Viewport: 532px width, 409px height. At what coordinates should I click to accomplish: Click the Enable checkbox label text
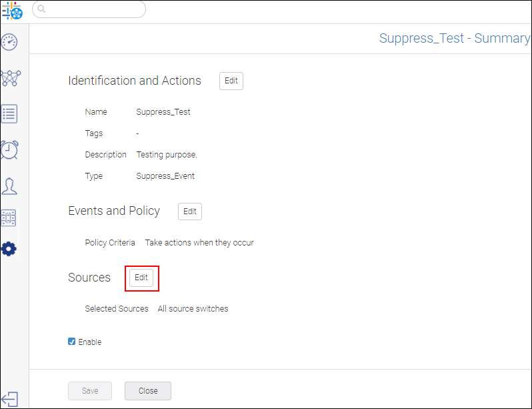[90, 342]
